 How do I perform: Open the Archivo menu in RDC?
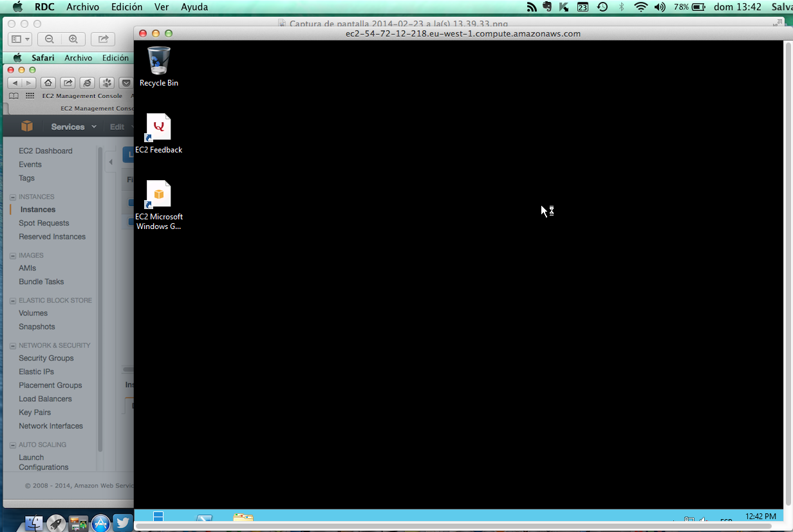coord(83,7)
